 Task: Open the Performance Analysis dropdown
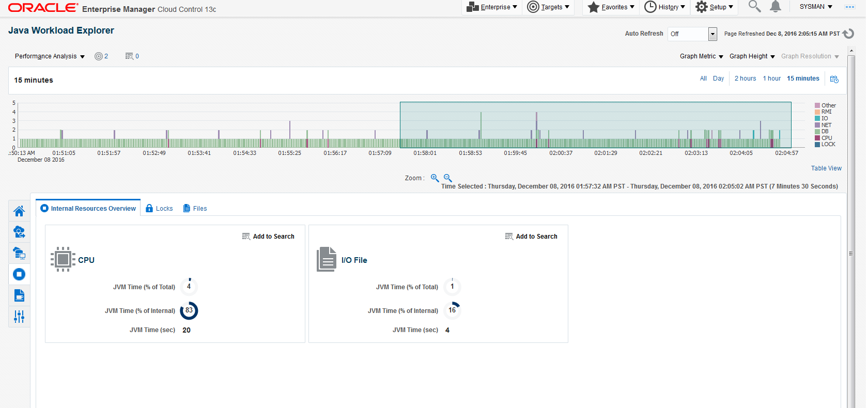point(50,56)
